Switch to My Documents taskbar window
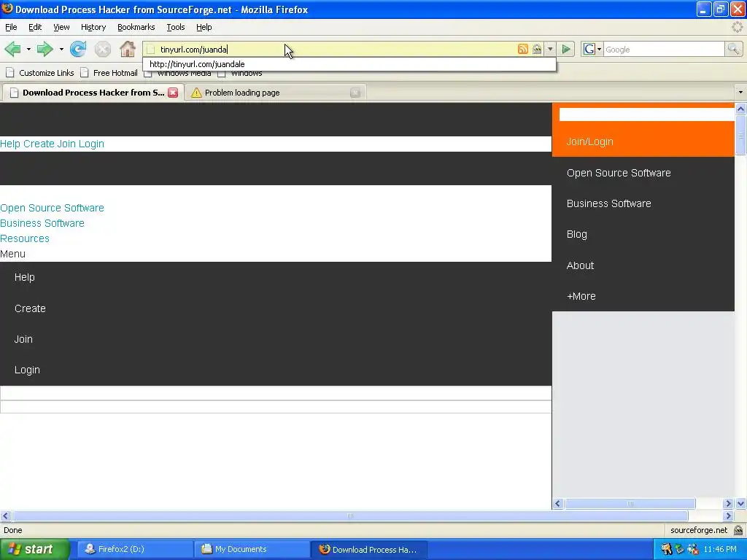747x560 pixels. point(252,549)
